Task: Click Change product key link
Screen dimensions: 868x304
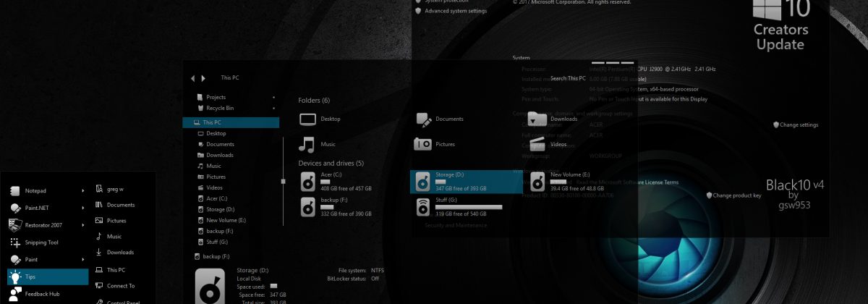Action: (x=737, y=195)
